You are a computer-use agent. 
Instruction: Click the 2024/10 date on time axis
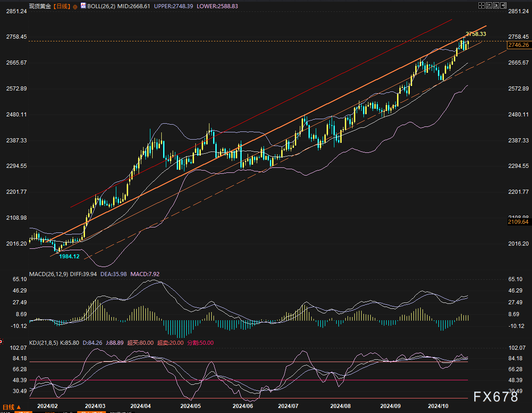(x=439, y=405)
